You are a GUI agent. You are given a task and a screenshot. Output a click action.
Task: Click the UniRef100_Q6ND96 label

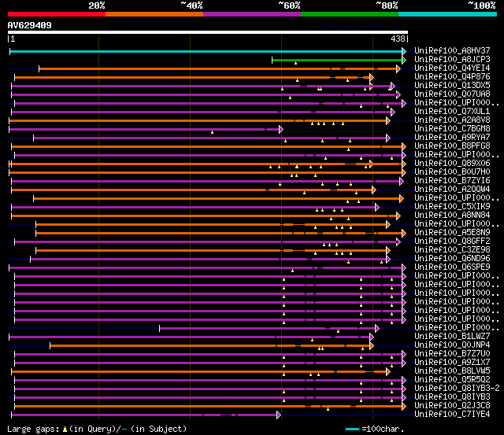click(452, 258)
